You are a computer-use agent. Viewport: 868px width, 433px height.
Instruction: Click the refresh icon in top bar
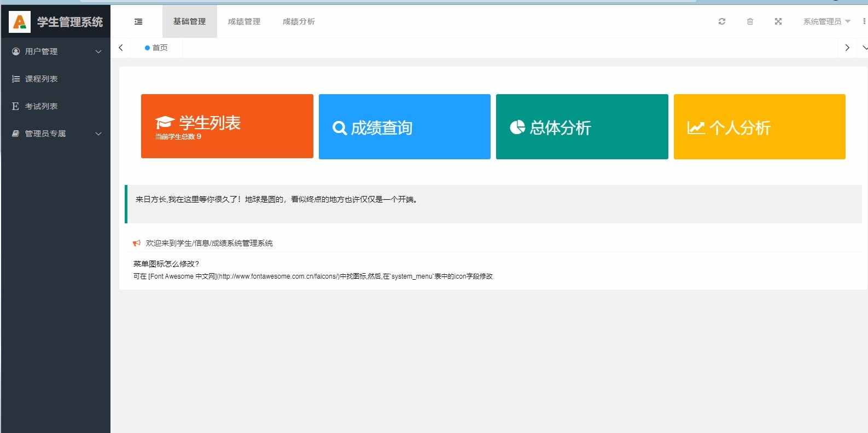point(722,21)
